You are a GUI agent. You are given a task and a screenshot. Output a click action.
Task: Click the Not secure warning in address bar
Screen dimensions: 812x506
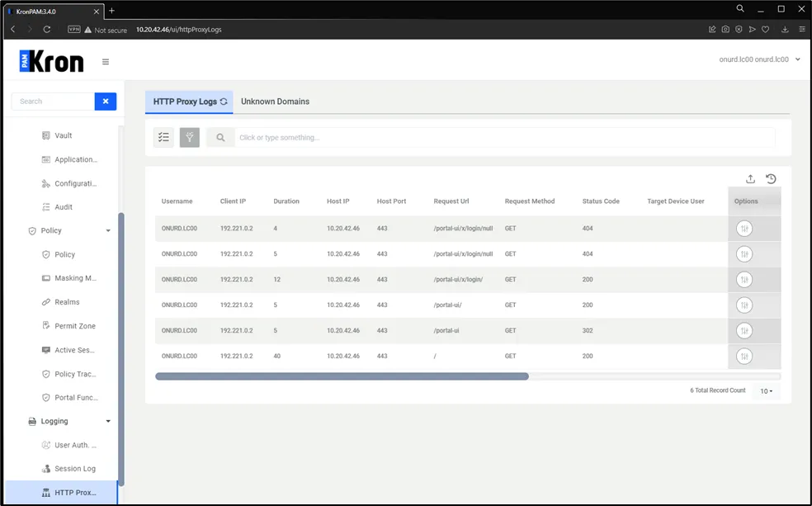[106, 30]
